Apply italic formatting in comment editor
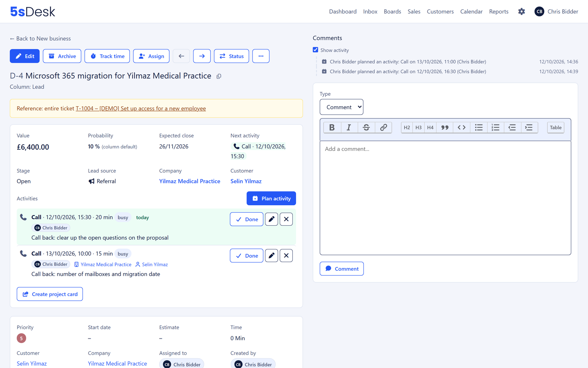The width and height of the screenshot is (588, 368). point(349,128)
